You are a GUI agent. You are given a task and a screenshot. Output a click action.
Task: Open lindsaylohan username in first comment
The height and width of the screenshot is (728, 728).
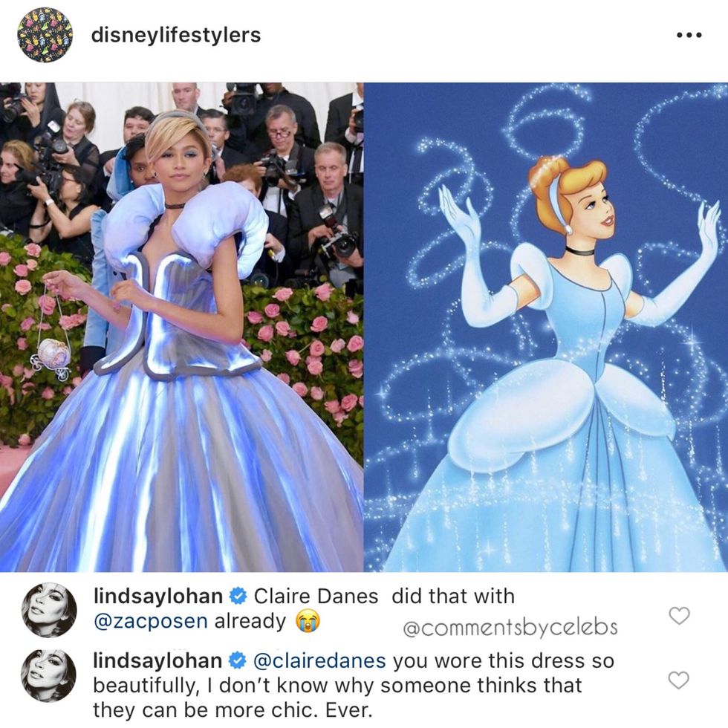tap(157, 596)
